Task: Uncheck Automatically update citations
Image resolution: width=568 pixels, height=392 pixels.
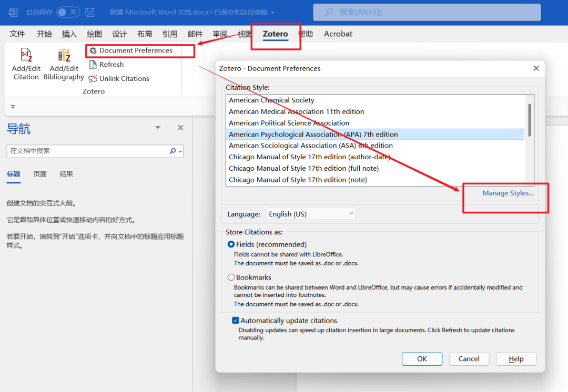Action: (x=236, y=321)
